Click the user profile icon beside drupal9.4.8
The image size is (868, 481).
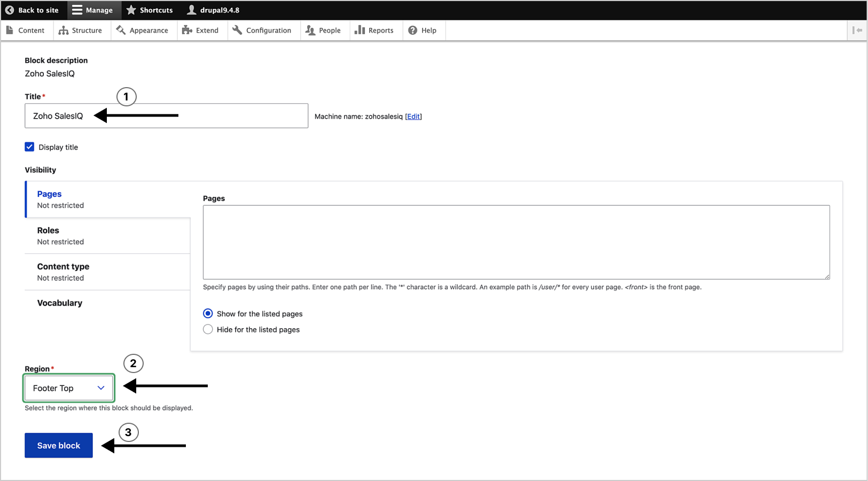(x=191, y=10)
